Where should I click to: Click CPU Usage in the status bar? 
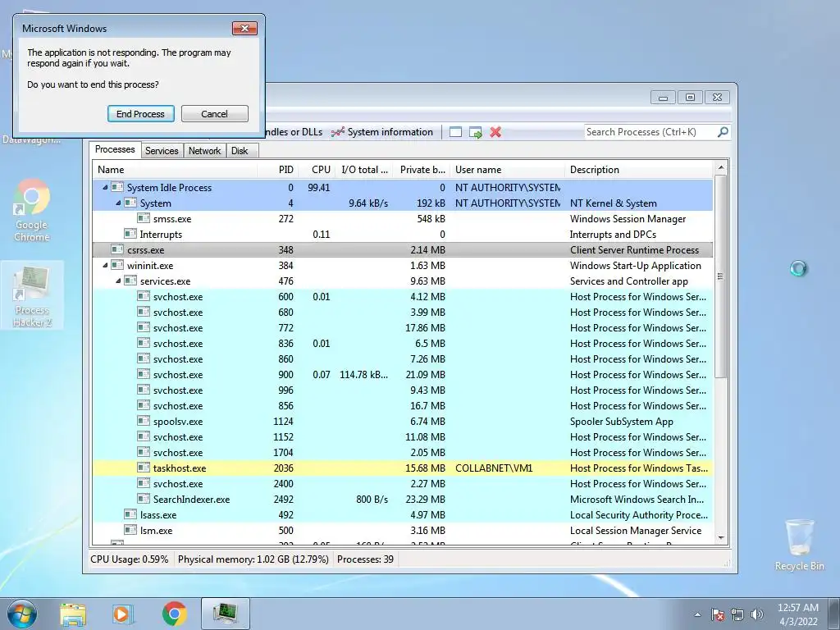[129, 559]
